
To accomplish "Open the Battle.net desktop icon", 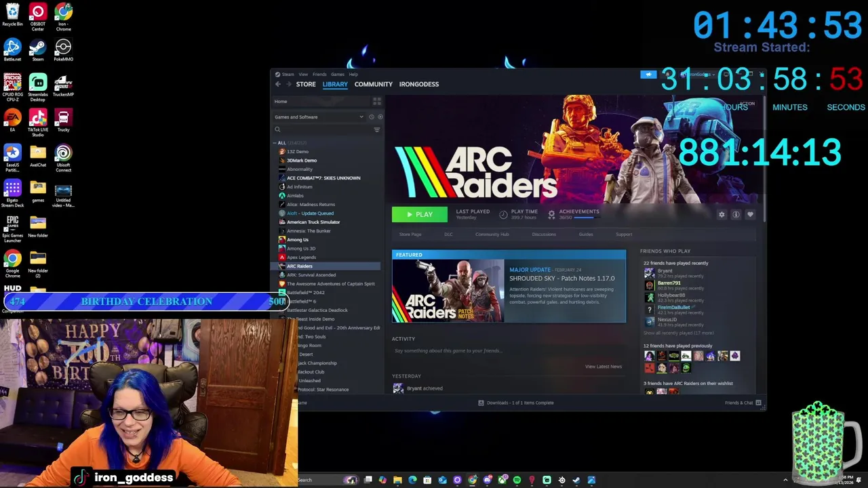I will point(12,50).
